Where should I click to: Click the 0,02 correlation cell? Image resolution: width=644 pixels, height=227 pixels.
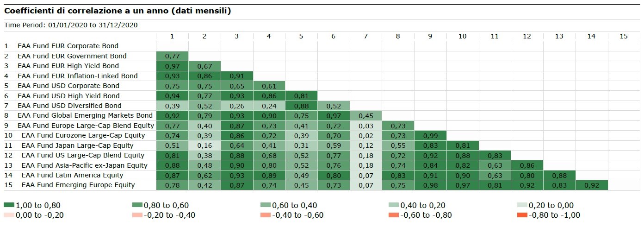point(365,135)
